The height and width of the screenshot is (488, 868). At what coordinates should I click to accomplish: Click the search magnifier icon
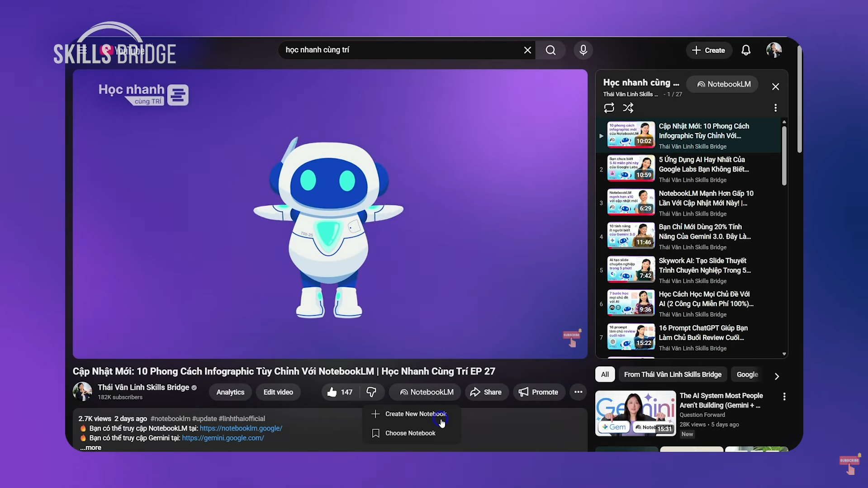(550, 50)
